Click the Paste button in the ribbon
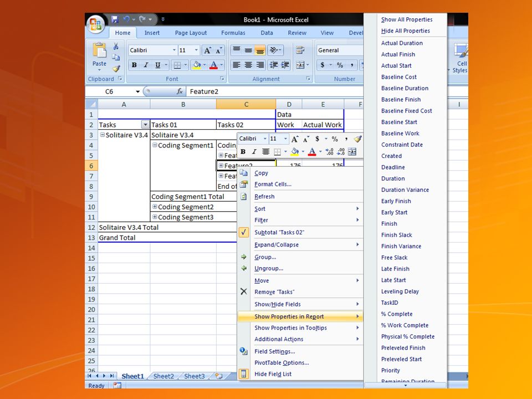 (x=99, y=56)
